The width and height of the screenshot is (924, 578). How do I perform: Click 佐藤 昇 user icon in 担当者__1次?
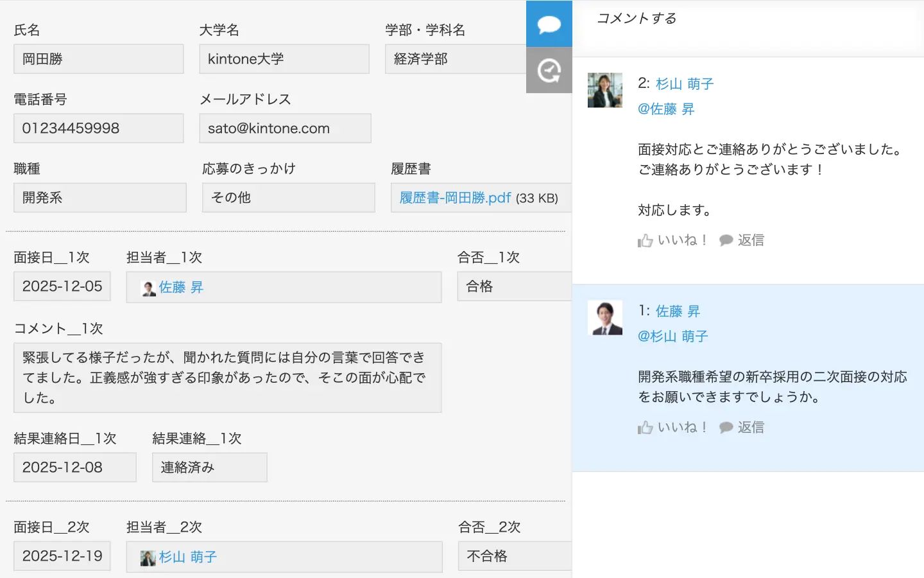pos(149,288)
